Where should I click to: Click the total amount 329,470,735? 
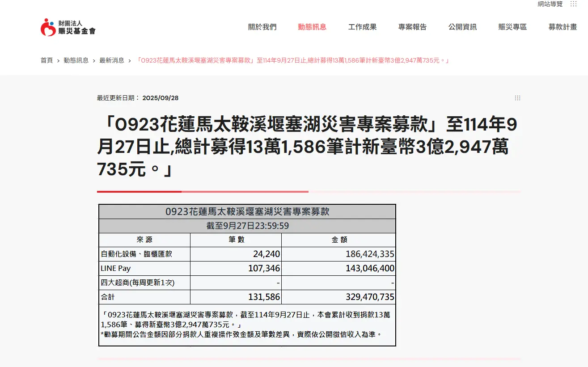370,297
